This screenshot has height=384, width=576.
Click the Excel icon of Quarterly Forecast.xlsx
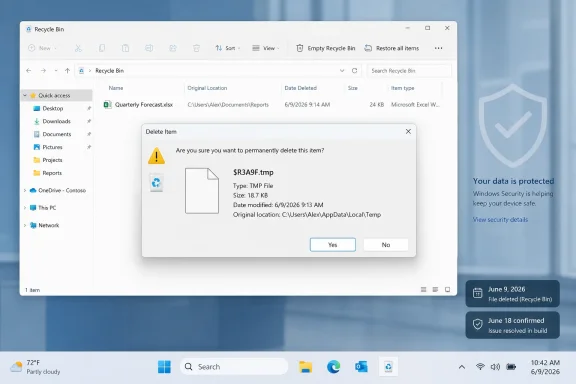[108, 105]
